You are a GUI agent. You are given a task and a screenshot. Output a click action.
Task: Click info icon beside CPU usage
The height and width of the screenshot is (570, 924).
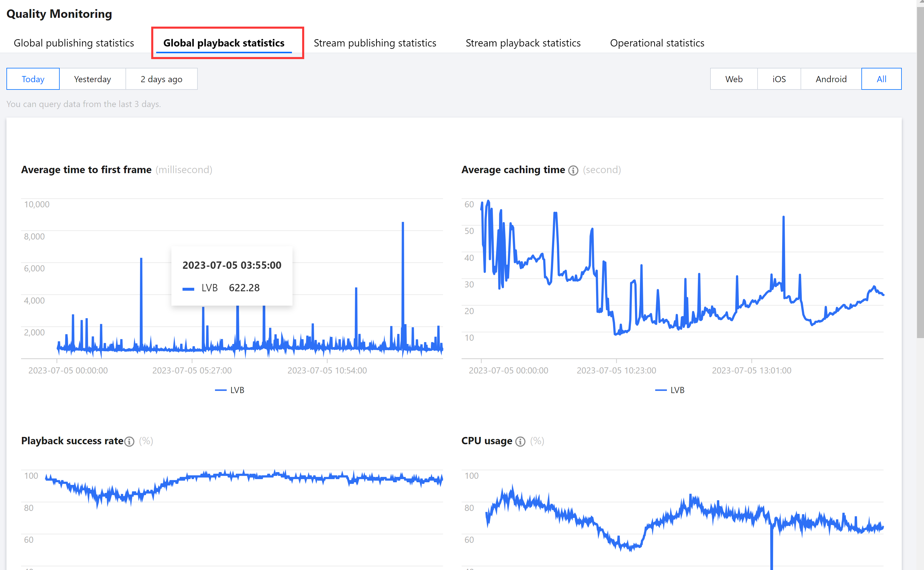click(x=520, y=441)
